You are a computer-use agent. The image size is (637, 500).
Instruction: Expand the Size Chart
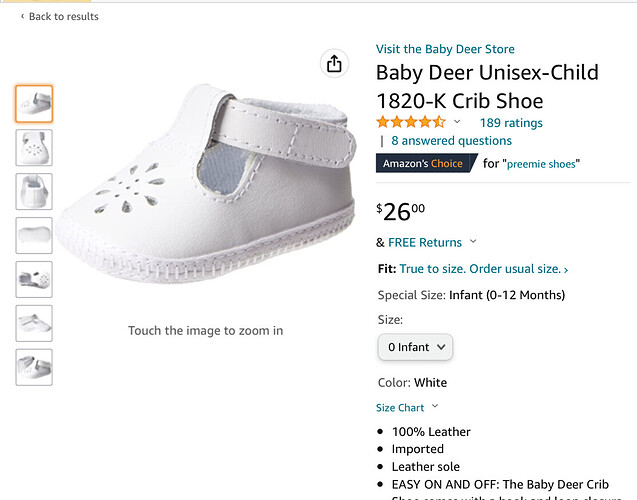(407, 408)
